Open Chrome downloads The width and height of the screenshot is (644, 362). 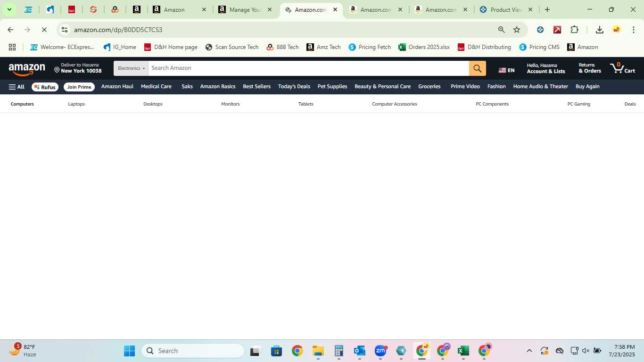599,30
